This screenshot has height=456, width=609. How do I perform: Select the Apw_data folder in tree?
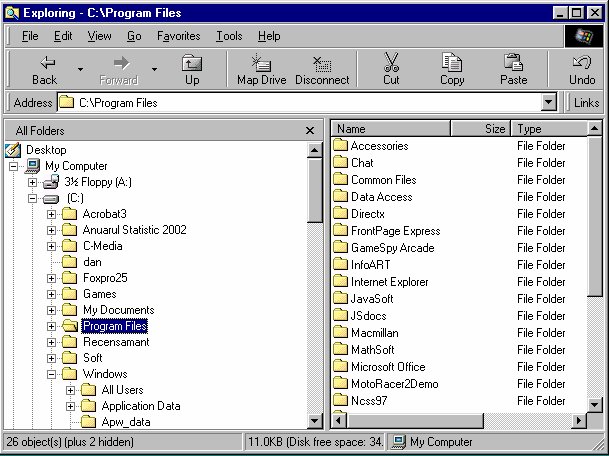pos(126,422)
